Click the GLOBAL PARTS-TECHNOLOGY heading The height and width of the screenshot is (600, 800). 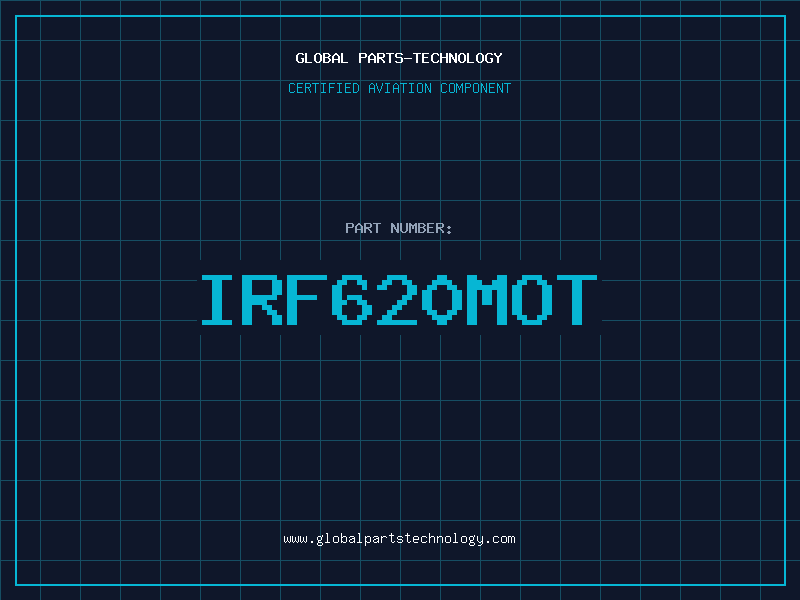click(x=399, y=58)
